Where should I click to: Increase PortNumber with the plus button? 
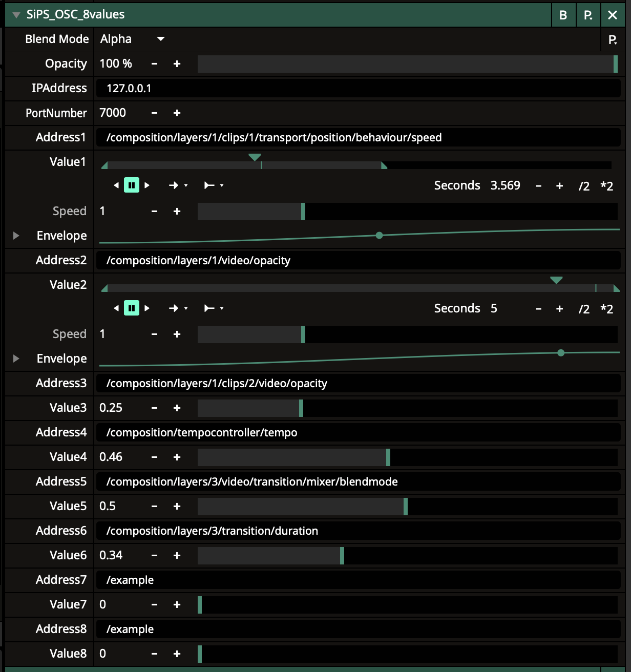pos(177,113)
